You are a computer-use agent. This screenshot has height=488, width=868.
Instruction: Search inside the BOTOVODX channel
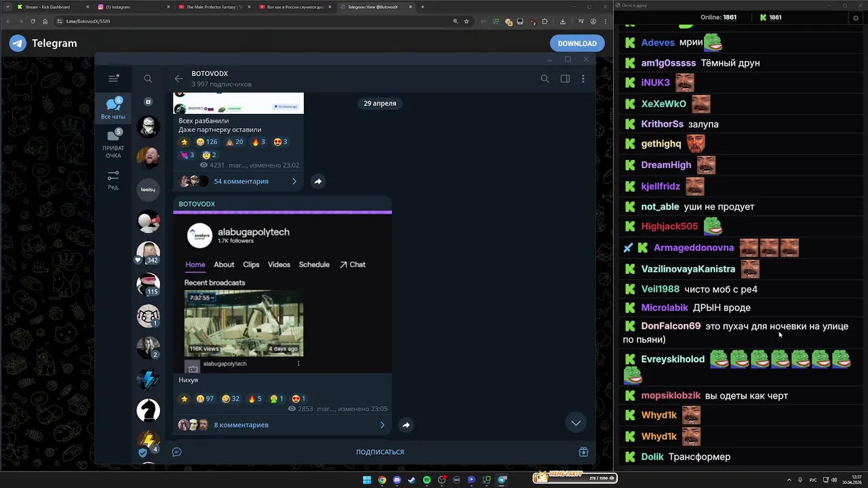point(545,79)
